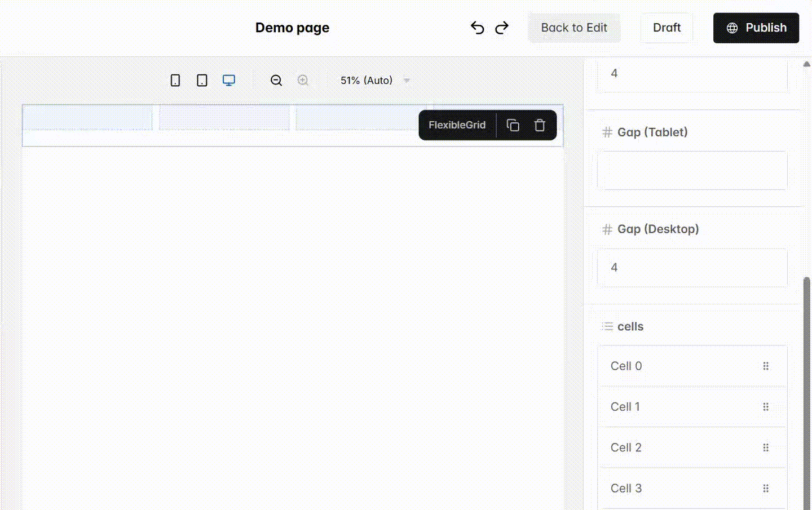Image resolution: width=812 pixels, height=510 pixels.
Task: Duplicate the FlexibleGrid component
Action: click(513, 125)
